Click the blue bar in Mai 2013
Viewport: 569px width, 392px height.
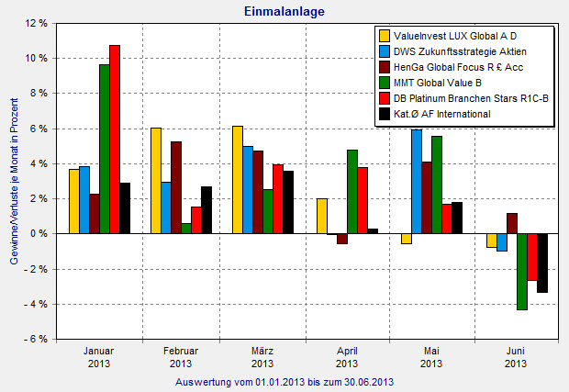[416, 181]
